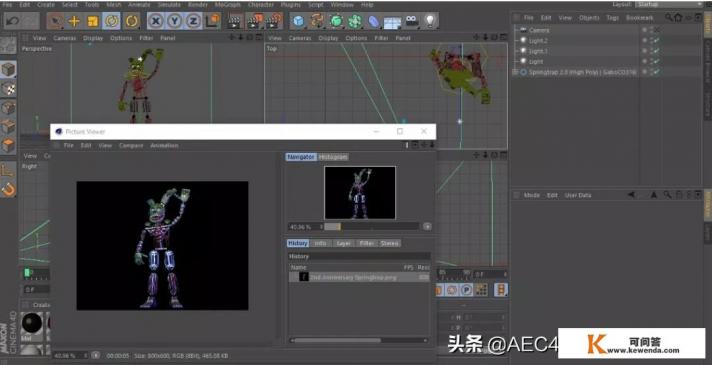Adjust the Navigator zoom slider
The width and height of the screenshot is (712, 365).
[371, 226]
